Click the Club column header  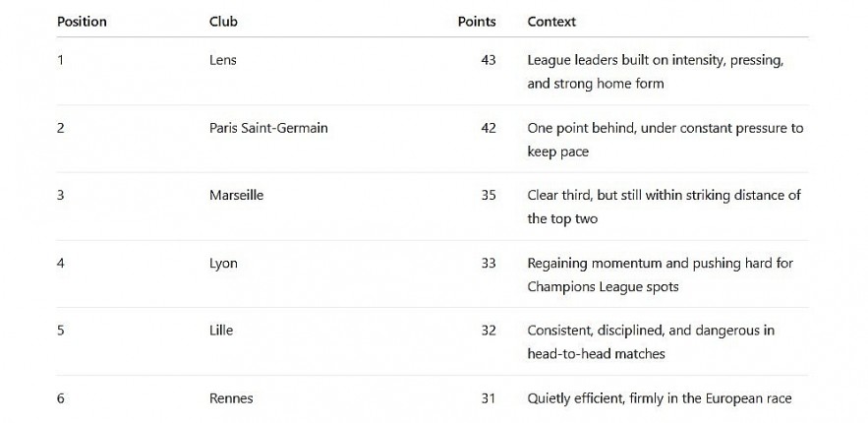click(223, 21)
